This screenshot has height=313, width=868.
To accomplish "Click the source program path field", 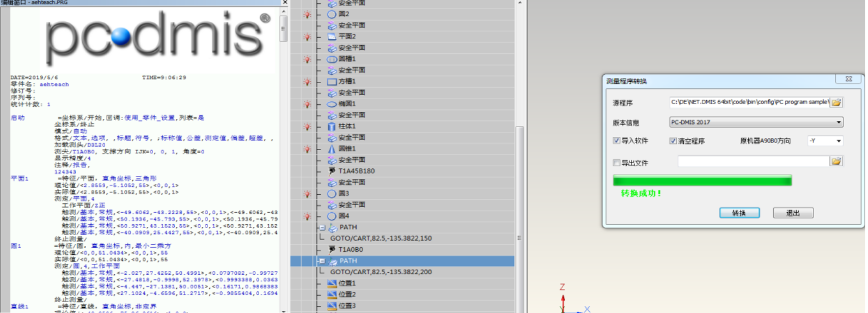I will click(749, 102).
